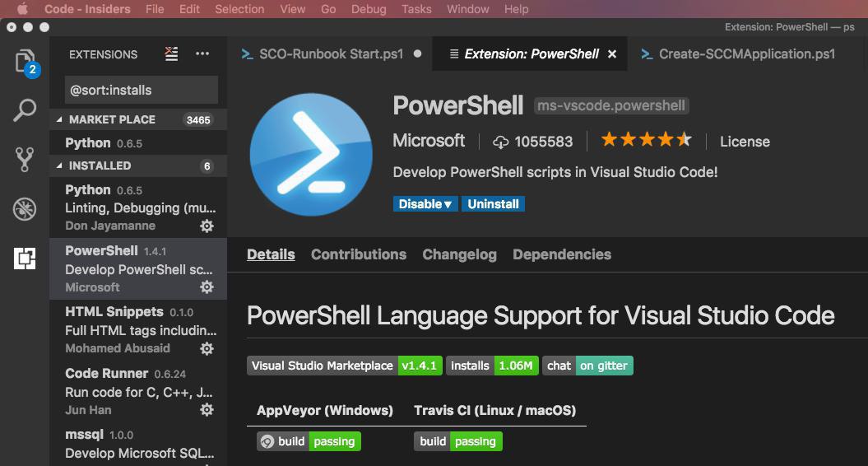Open the Debug menu
Image resolution: width=868 pixels, height=466 pixels.
tap(369, 9)
